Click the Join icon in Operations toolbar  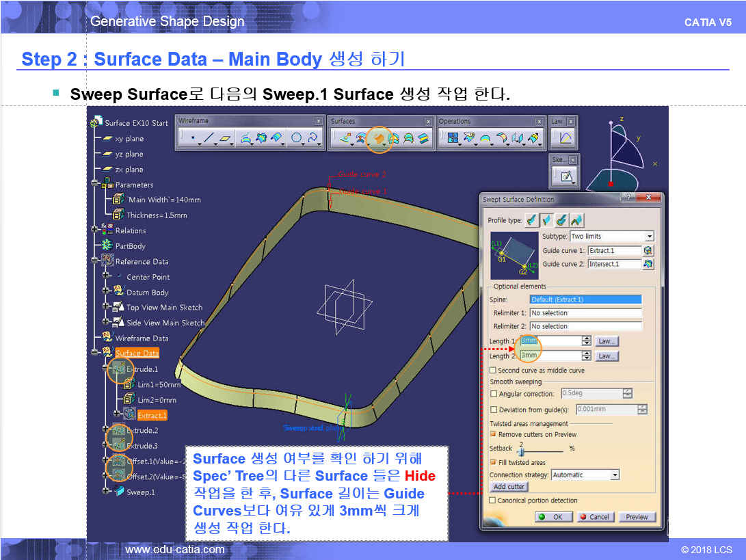point(451,139)
